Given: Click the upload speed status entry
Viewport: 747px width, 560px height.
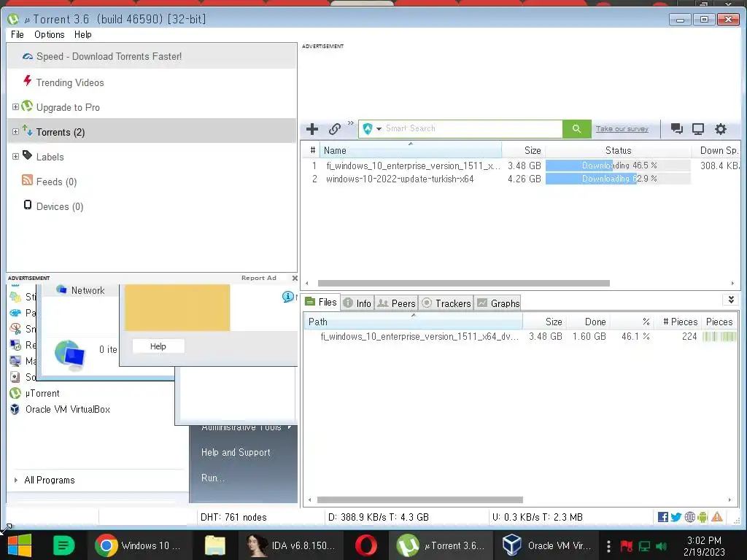Looking at the screenshot, I should click(538, 517).
